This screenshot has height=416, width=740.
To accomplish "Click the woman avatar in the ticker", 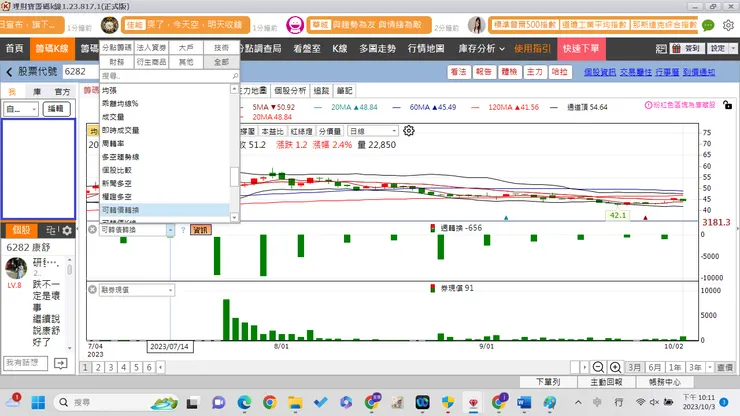I will 476,25.
